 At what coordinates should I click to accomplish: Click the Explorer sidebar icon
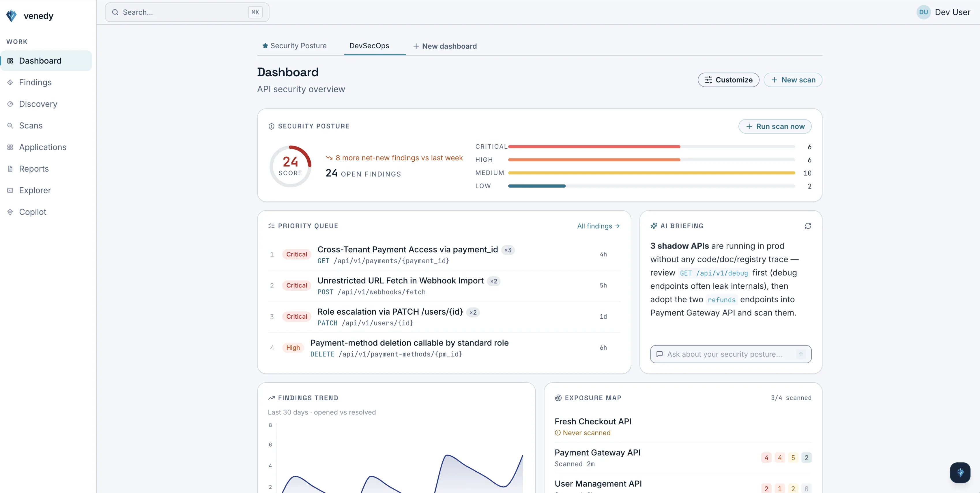point(10,190)
